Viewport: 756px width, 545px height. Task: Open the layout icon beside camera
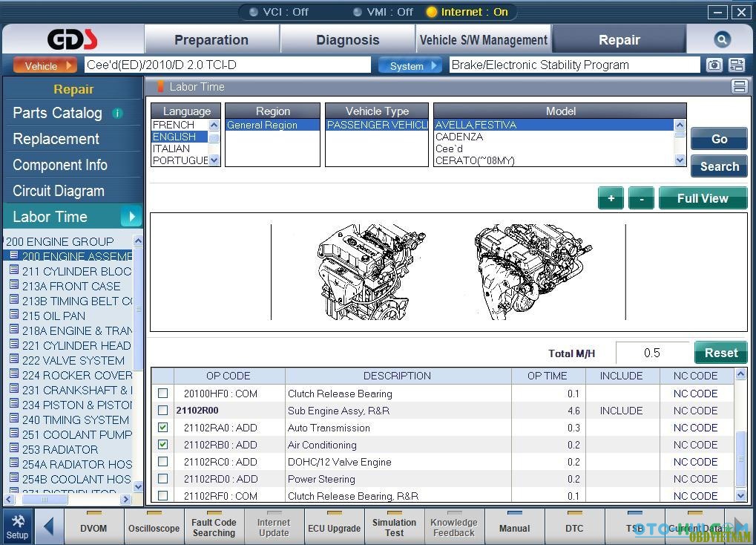click(737, 65)
